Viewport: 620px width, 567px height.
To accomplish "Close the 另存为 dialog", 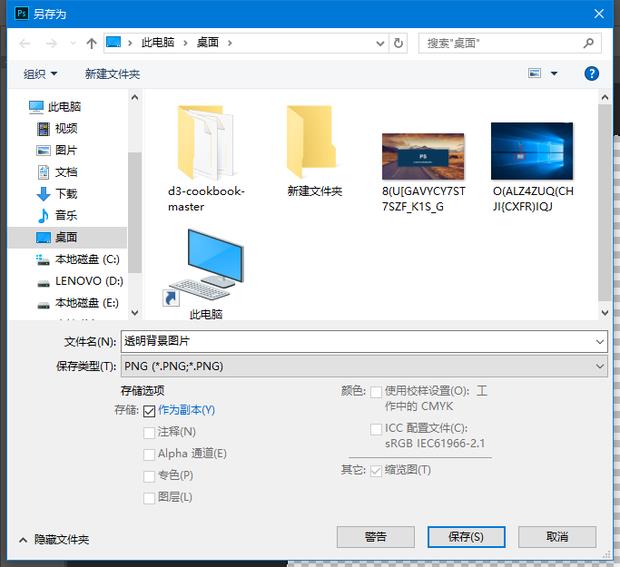I will tap(599, 14).
